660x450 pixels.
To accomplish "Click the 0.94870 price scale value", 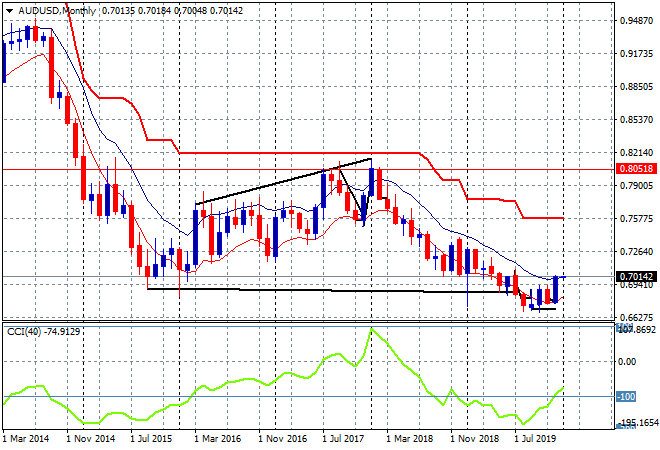I will (x=636, y=21).
